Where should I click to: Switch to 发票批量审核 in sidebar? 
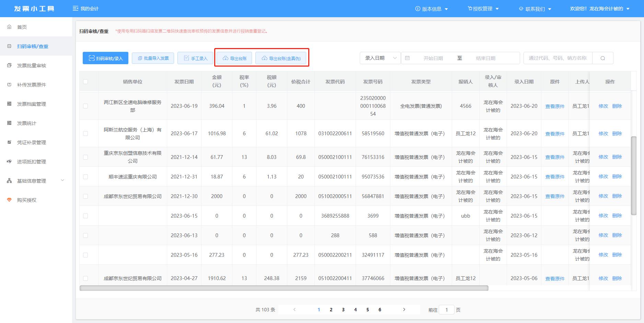point(32,65)
